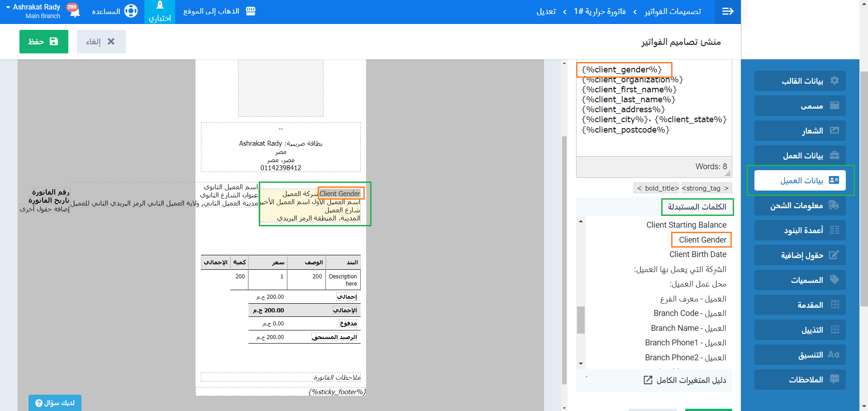The height and width of the screenshot is (411, 868).
Task: Select the Client Birth Date placeholder
Action: (697, 254)
